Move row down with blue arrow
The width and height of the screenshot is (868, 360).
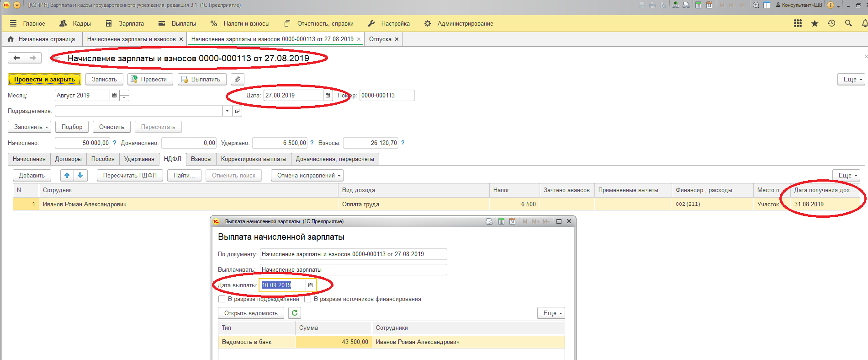point(80,175)
